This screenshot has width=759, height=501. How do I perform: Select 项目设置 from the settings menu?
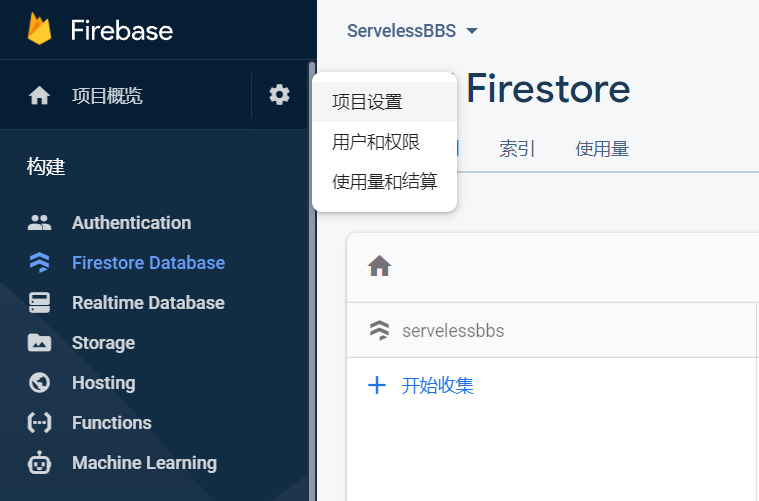(384, 102)
